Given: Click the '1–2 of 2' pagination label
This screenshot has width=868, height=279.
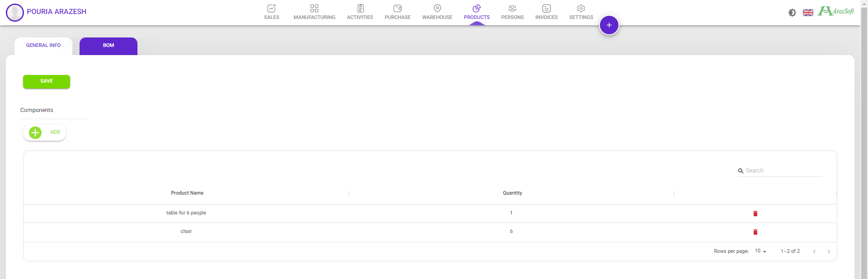Looking at the screenshot, I should [790, 251].
